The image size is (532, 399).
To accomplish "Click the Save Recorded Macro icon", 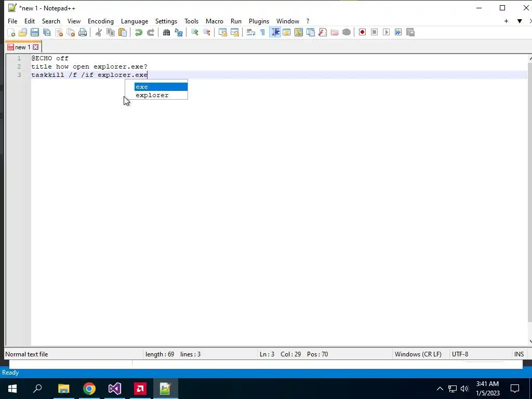I will pyautogui.click(x=410, y=32).
